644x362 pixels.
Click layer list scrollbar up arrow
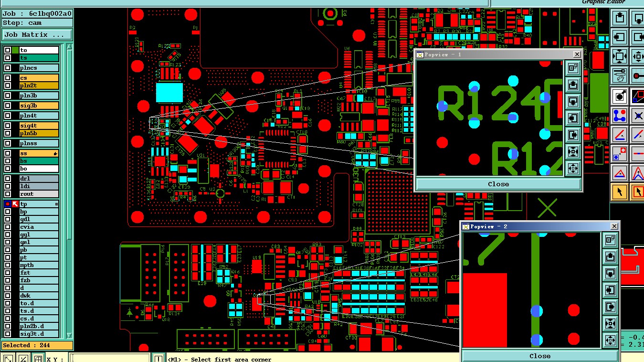point(70,47)
